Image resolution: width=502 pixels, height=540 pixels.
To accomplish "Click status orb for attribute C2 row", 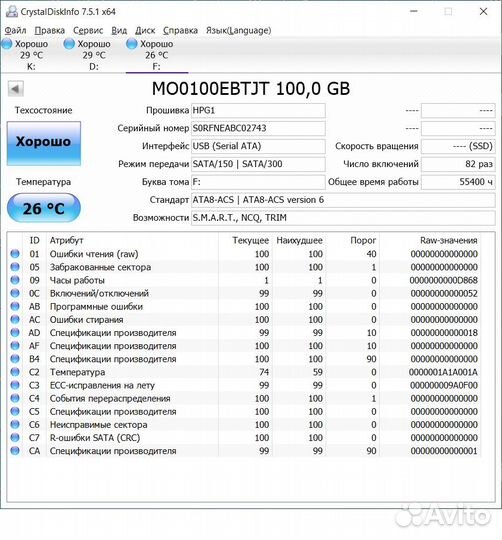I will [15, 372].
